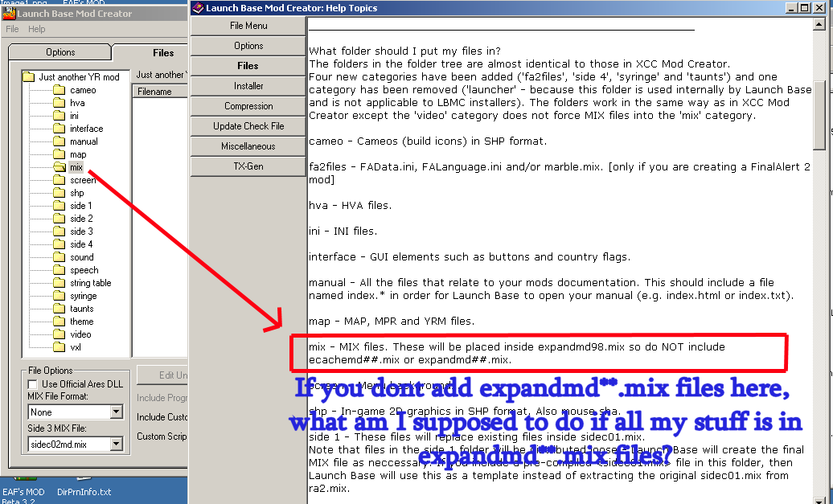
Task: Open the MIX File Format dropdown
Action: [x=116, y=412]
